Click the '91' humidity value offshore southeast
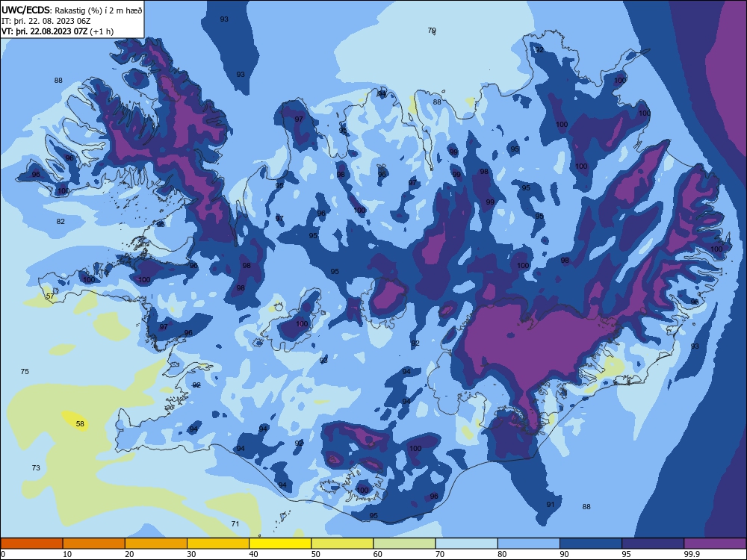This screenshot has width=747, height=560. click(551, 504)
